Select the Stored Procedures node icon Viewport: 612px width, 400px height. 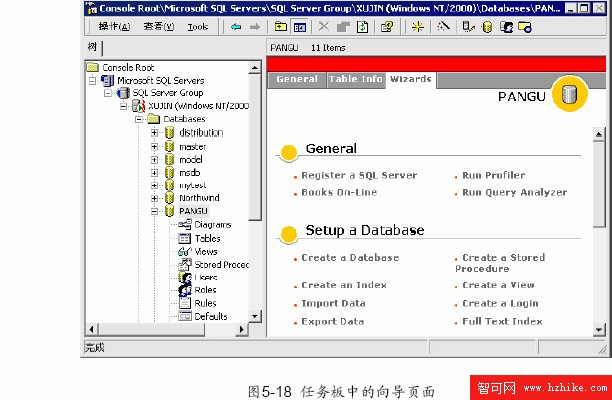pyautogui.click(x=185, y=265)
